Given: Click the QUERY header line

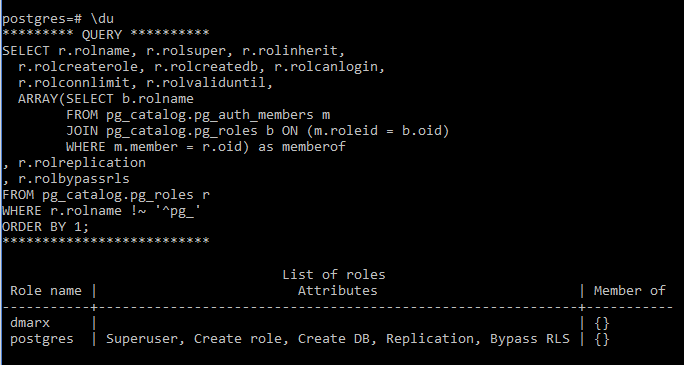Looking at the screenshot, I should coord(106,34).
